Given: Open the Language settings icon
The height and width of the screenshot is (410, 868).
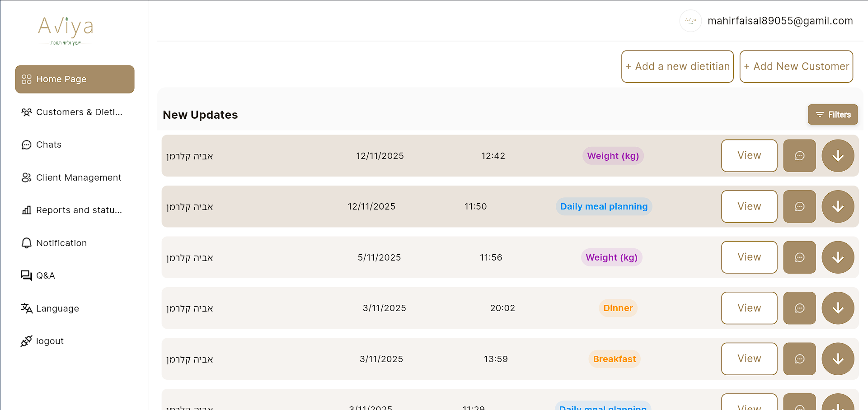Looking at the screenshot, I should pyautogui.click(x=26, y=308).
